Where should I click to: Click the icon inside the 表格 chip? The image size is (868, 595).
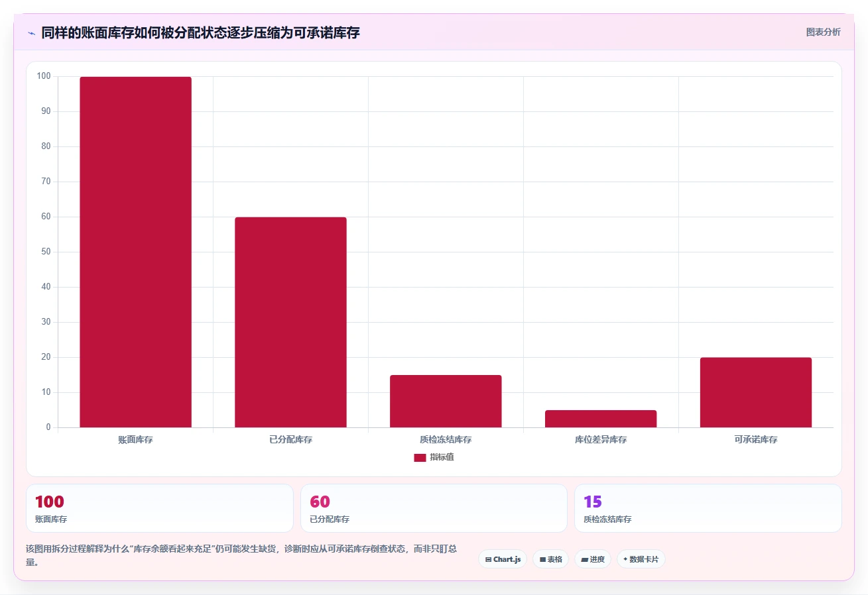click(542, 560)
